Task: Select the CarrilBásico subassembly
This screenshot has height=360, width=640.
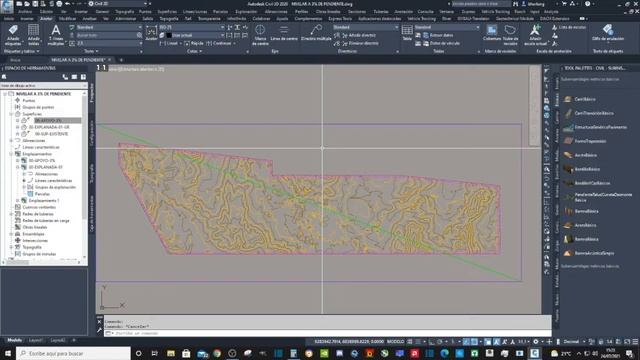Action: [x=580, y=99]
